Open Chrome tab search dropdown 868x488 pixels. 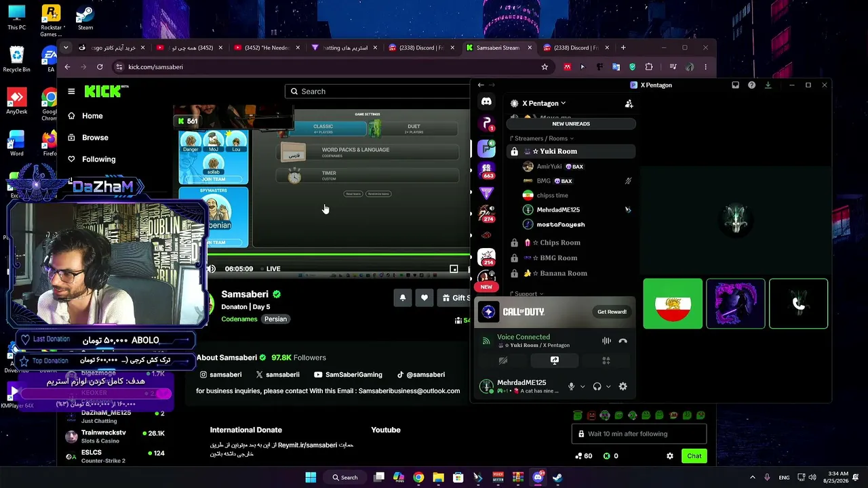coord(65,47)
